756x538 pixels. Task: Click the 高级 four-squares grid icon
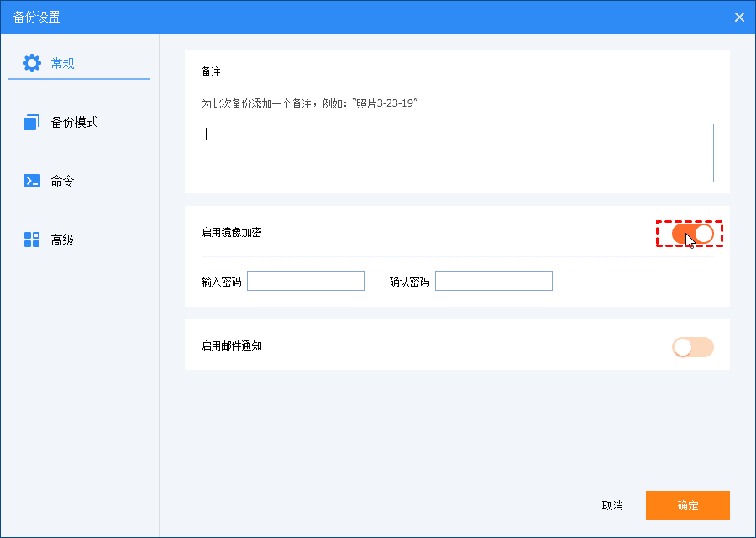(x=32, y=240)
